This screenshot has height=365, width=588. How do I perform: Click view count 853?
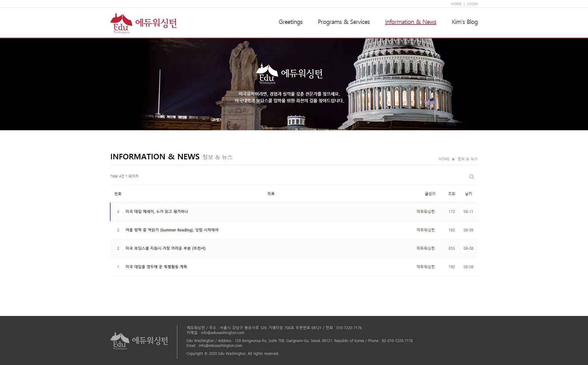click(x=452, y=249)
